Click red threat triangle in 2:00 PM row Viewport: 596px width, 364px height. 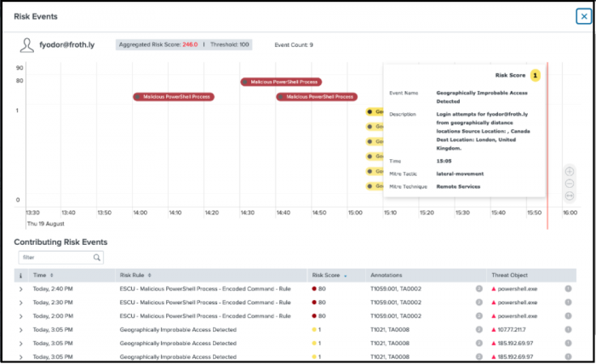pyautogui.click(x=494, y=316)
